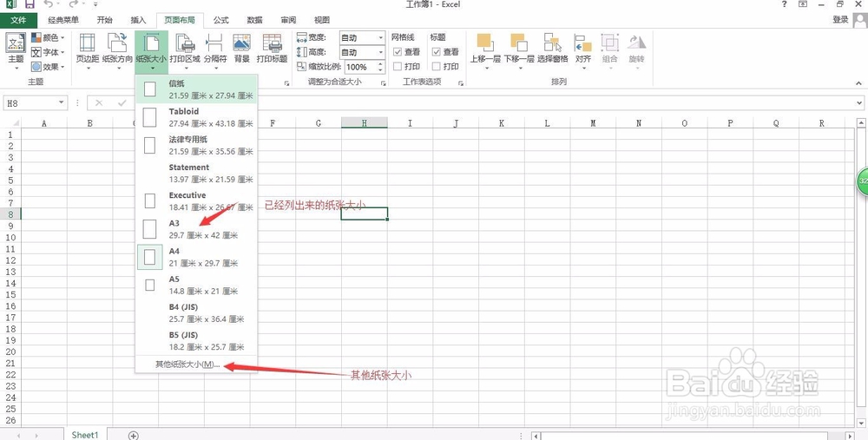Click the Redo arrow
The image size is (868, 440).
74,4
